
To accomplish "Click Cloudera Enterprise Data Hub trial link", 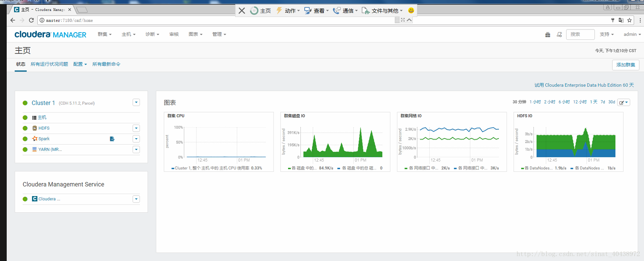I will 584,85.
